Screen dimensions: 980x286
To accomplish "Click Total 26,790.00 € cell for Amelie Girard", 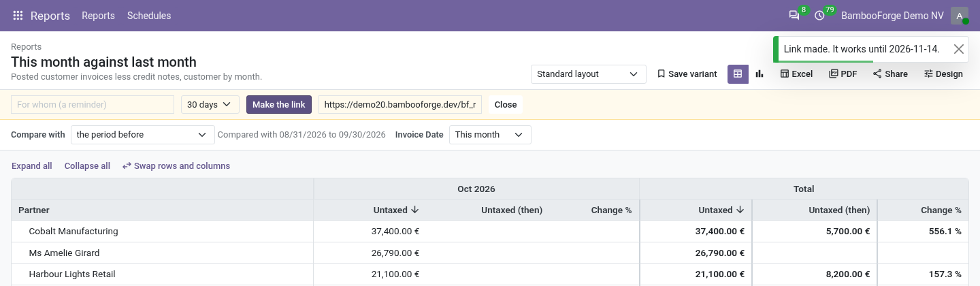I will [x=696, y=253].
